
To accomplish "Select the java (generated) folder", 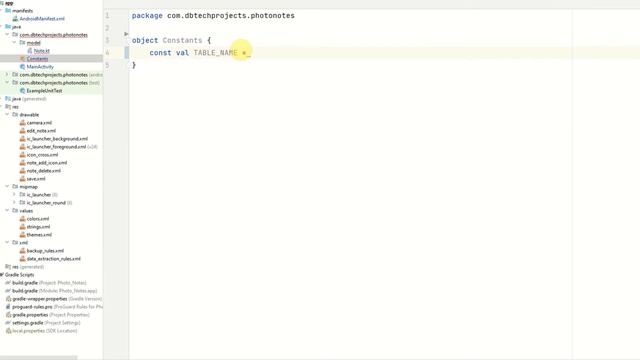I will [29, 99].
